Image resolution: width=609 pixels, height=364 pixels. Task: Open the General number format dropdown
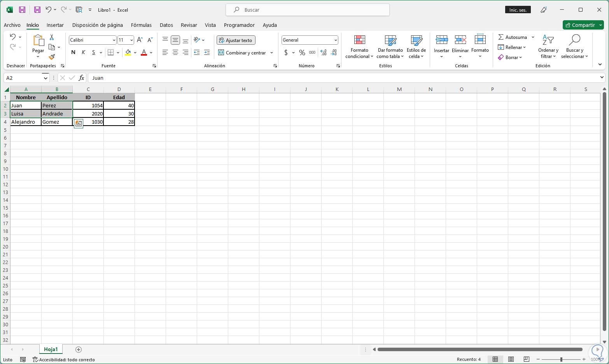(x=336, y=40)
